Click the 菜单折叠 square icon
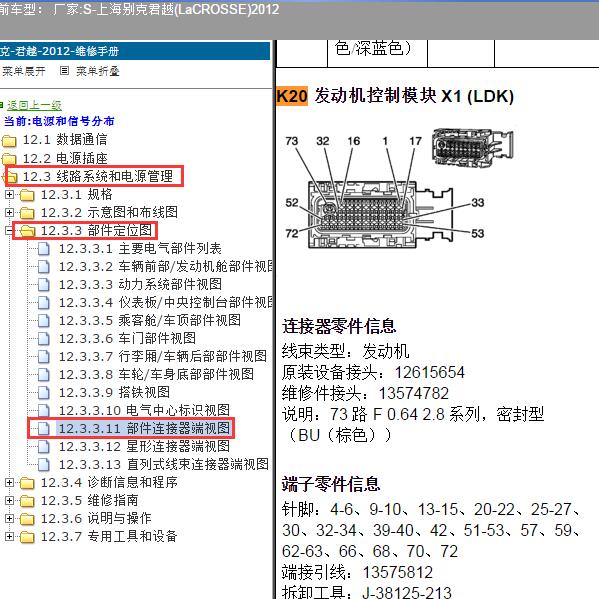The image size is (599, 599). click(64, 71)
